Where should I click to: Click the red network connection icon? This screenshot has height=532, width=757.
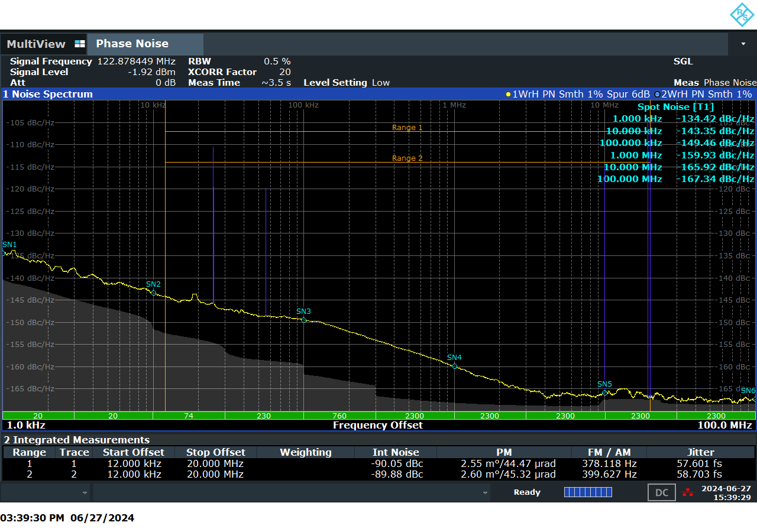687,492
